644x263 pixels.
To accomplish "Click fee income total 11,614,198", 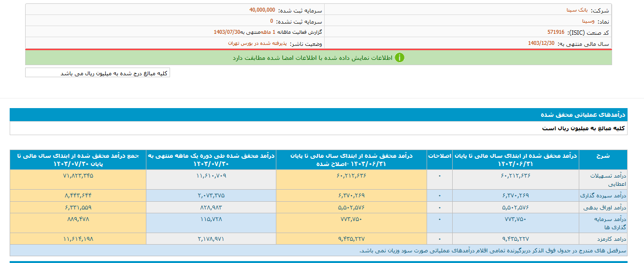I will coord(78,239).
